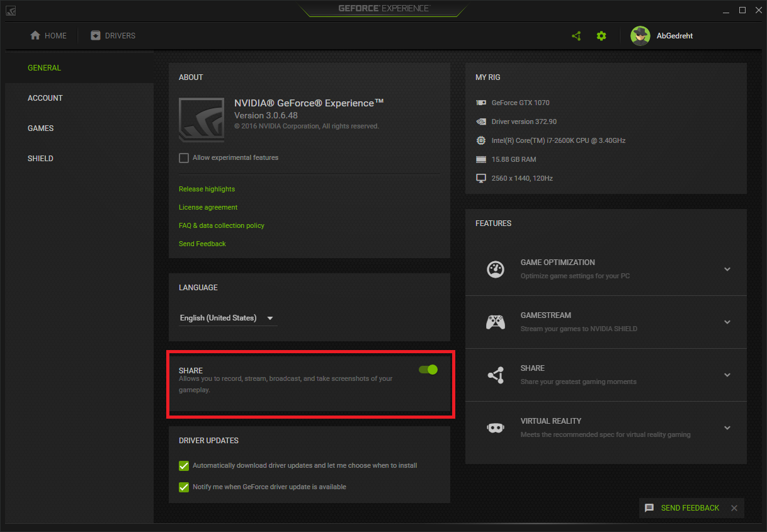This screenshot has width=767, height=532.
Task: Click the 15.88 GB RAM text
Action: click(514, 159)
